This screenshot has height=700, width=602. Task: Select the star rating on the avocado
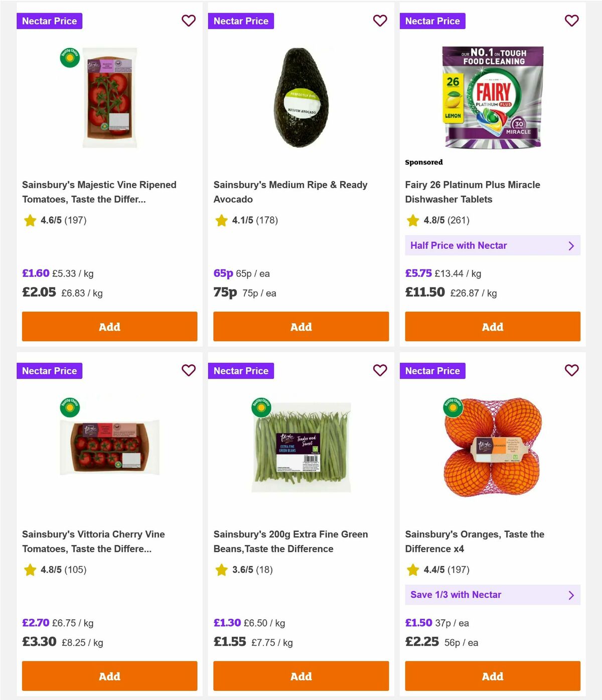click(x=221, y=220)
